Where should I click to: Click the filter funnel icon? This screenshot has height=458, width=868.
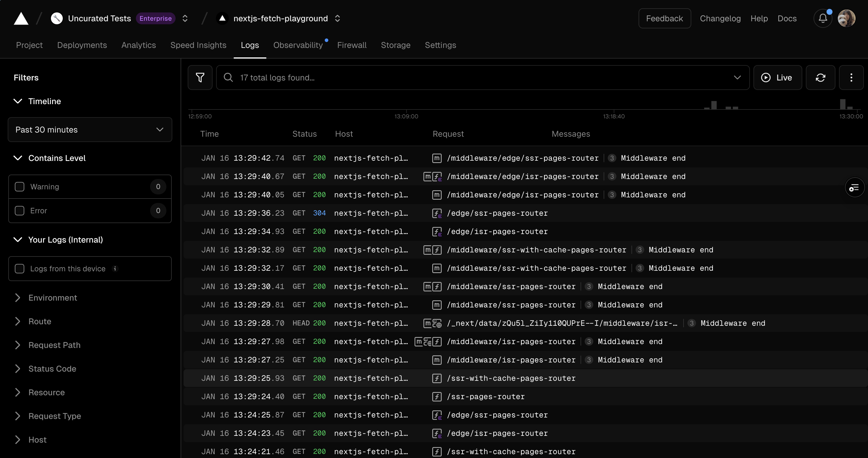pyautogui.click(x=200, y=78)
